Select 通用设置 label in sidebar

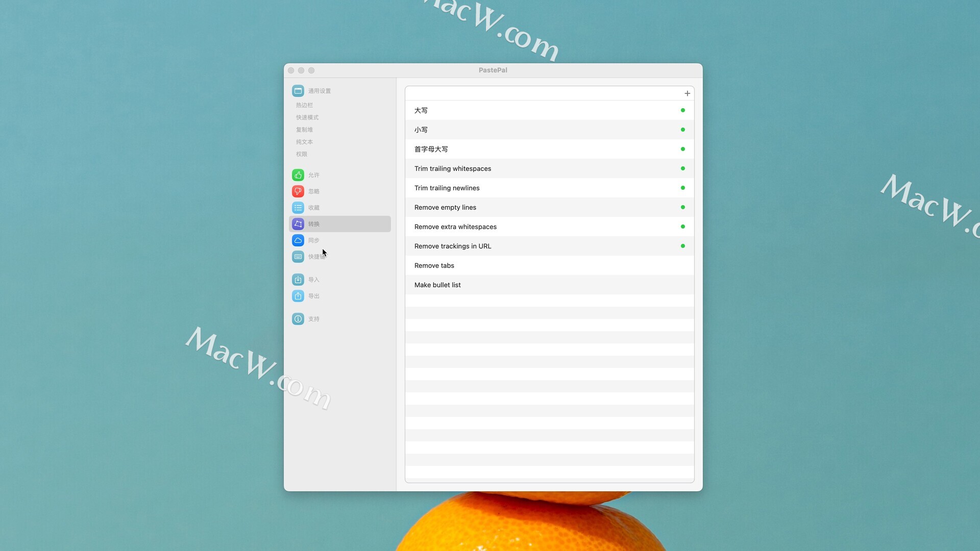tap(320, 91)
